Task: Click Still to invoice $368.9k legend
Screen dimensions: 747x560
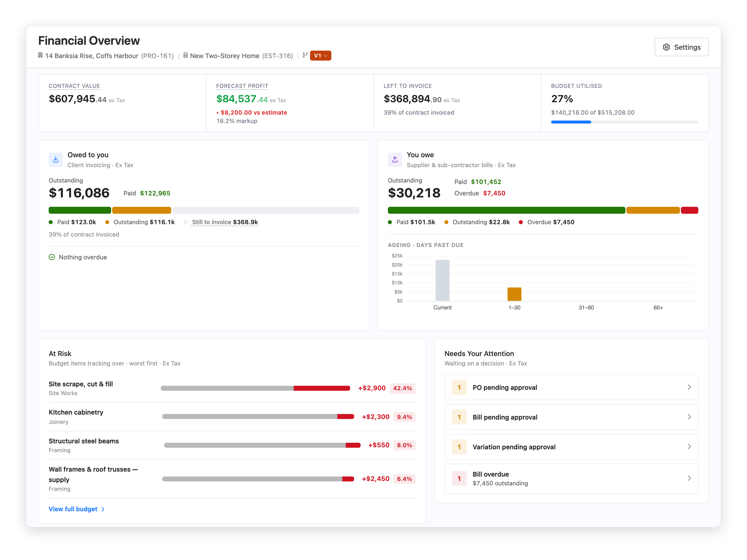Action: click(221, 222)
